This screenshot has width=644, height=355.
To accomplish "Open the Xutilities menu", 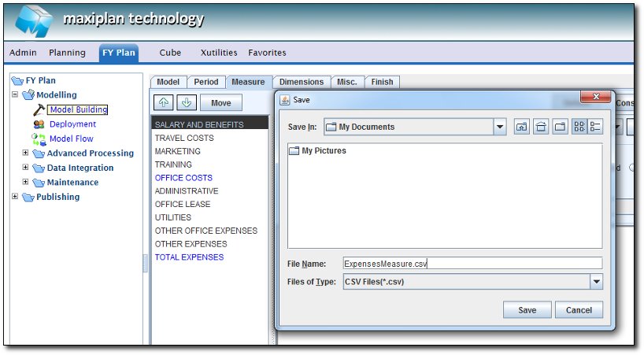I will pos(218,53).
